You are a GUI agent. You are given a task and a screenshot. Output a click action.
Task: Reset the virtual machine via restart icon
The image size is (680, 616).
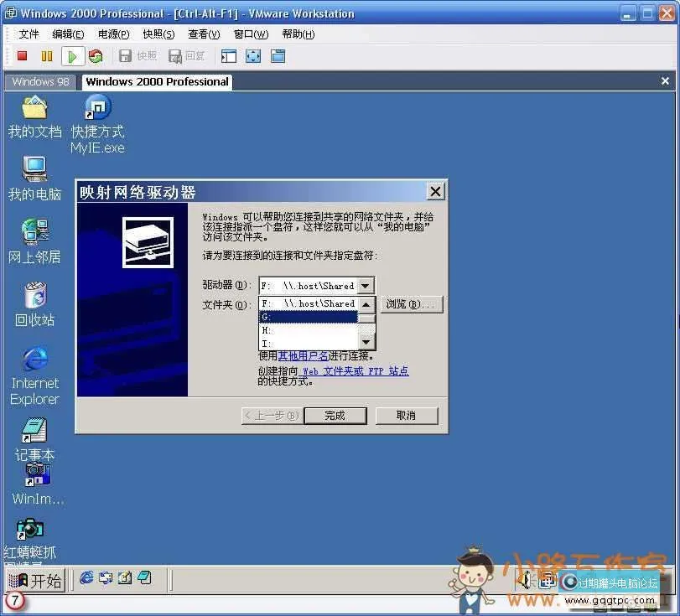pyautogui.click(x=96, y=55)
